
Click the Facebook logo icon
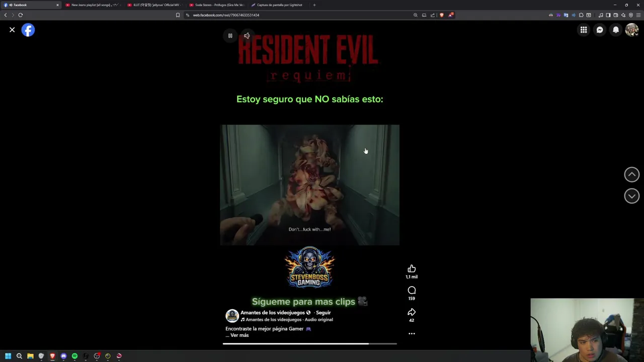coord(28,30)
